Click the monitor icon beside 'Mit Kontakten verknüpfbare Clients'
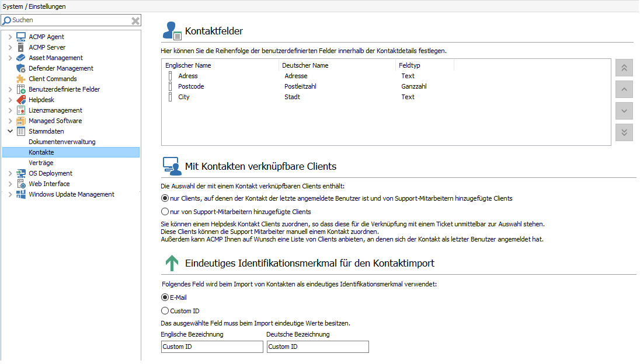 pos(171,166)
